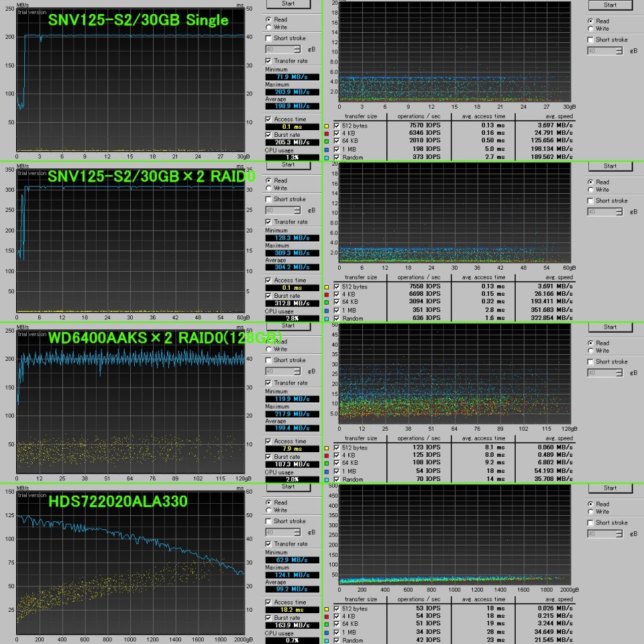Start random access test on 30gB chart panel
The height and width of the screenshot is (644, 644).
tap(610, 5)
